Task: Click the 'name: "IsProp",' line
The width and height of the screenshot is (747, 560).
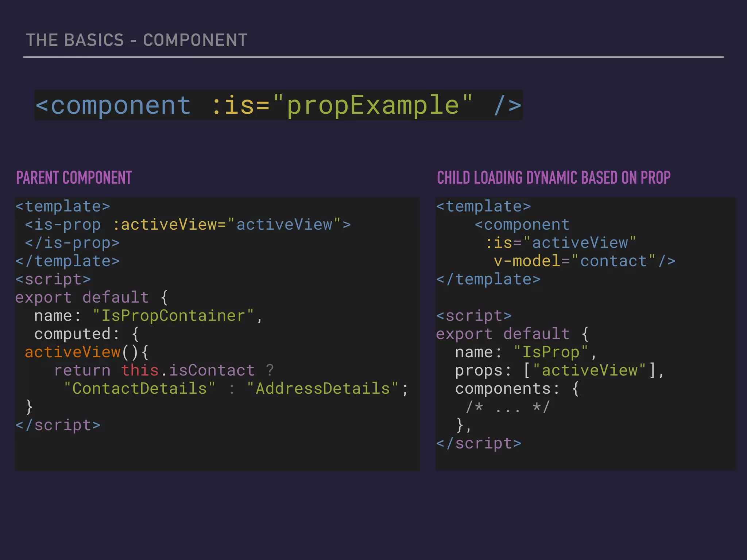Action: [526, 352]
